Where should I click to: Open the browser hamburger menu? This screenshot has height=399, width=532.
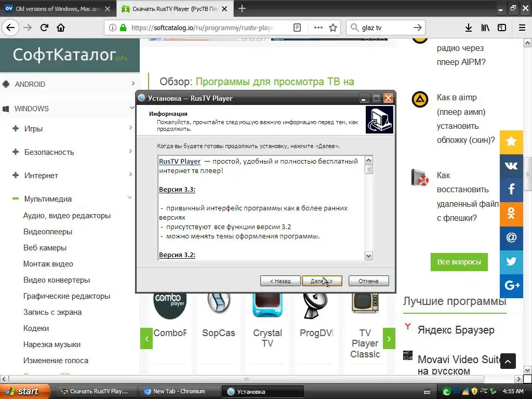(x=522, y=28)
